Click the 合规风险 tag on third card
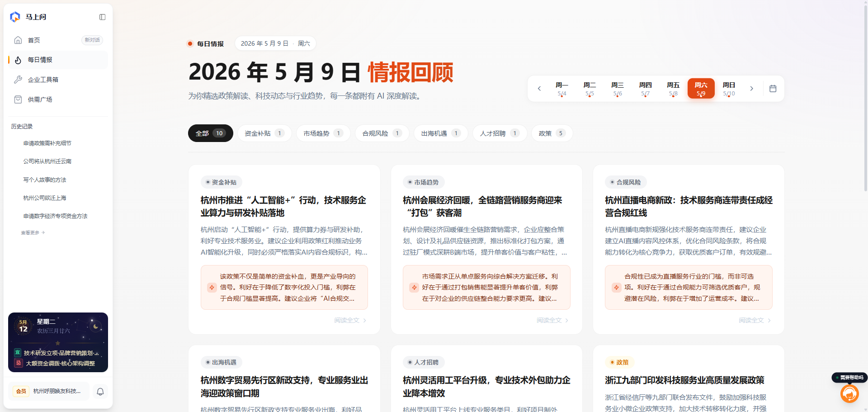 626,182
